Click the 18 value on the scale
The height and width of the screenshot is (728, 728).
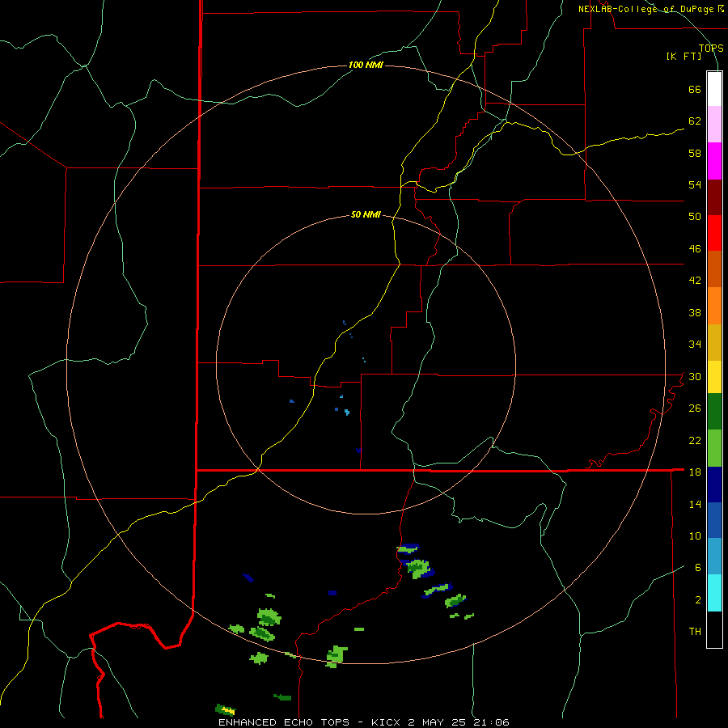695,472
